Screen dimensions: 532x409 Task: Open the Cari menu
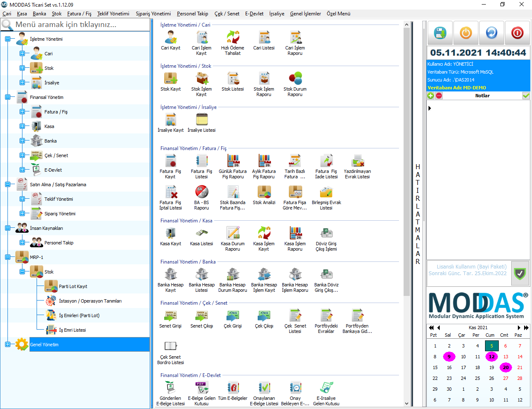pos(7,14)
